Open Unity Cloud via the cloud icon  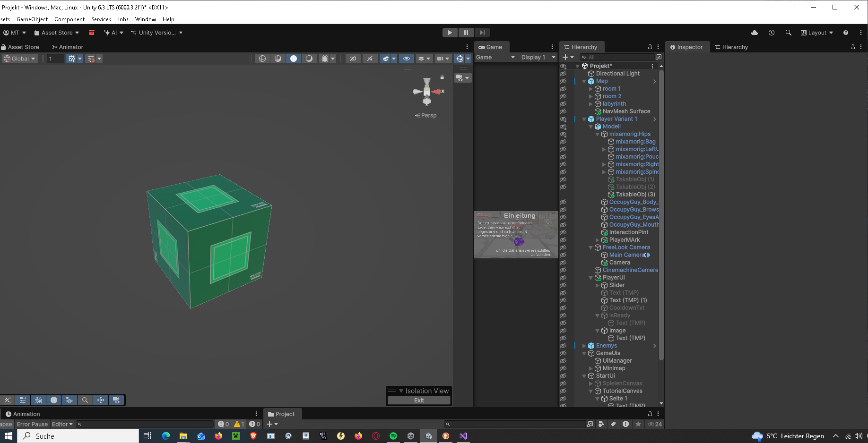pos(755,33)
